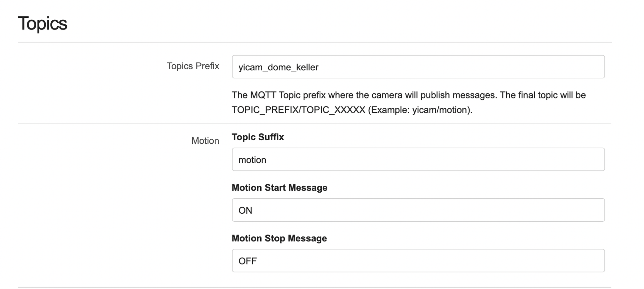644x289 pixels.
Task: Click the "Topics Prefix" label
Action: click(193, 66)
